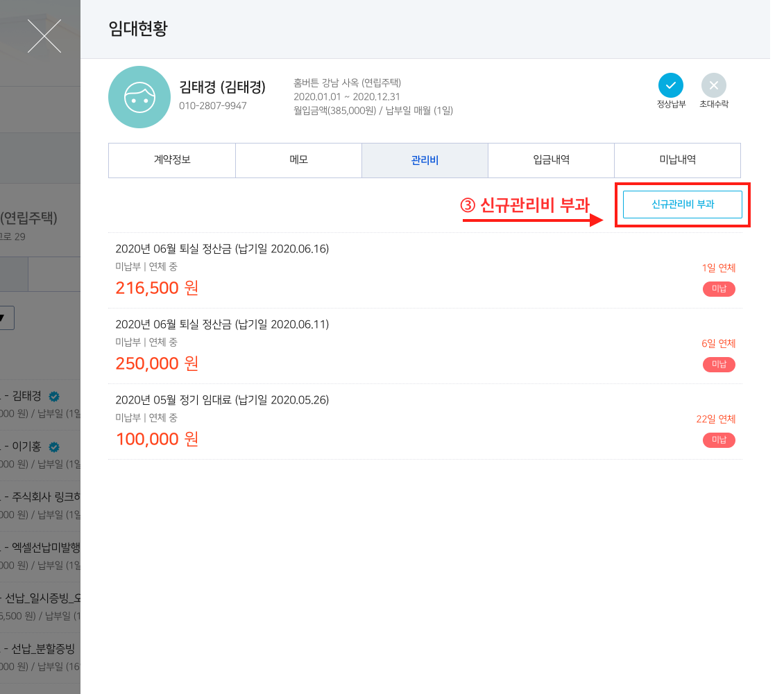Click 미납 badge on 100,000 원 item
784x694 pixels.
tap(719, 440)
